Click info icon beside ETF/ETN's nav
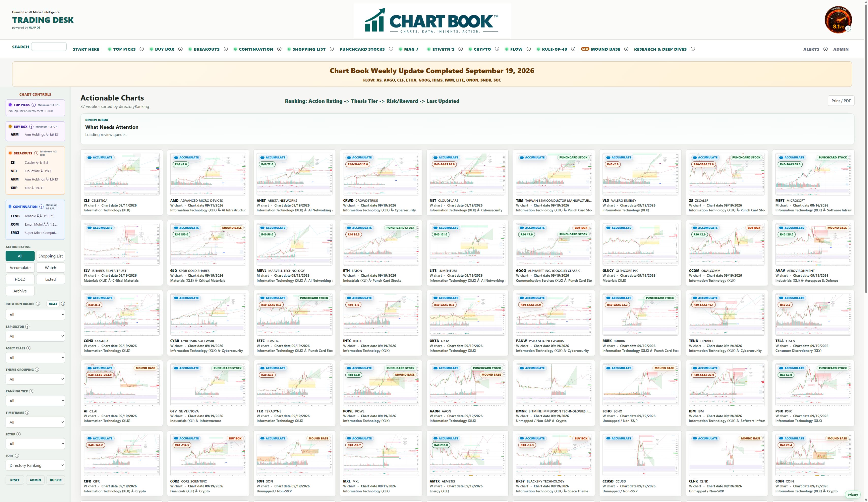Viewport: 868px width, 502px height. (x=461, y=49)
